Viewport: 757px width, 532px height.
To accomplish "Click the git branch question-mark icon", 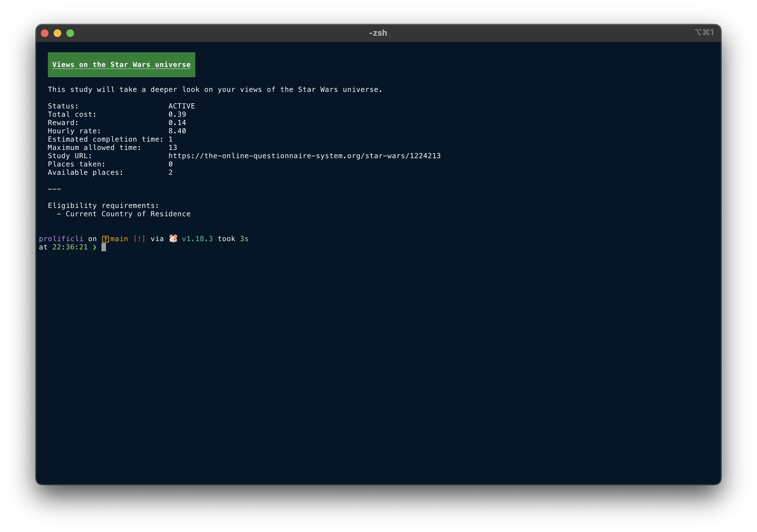I will (105, 239).
